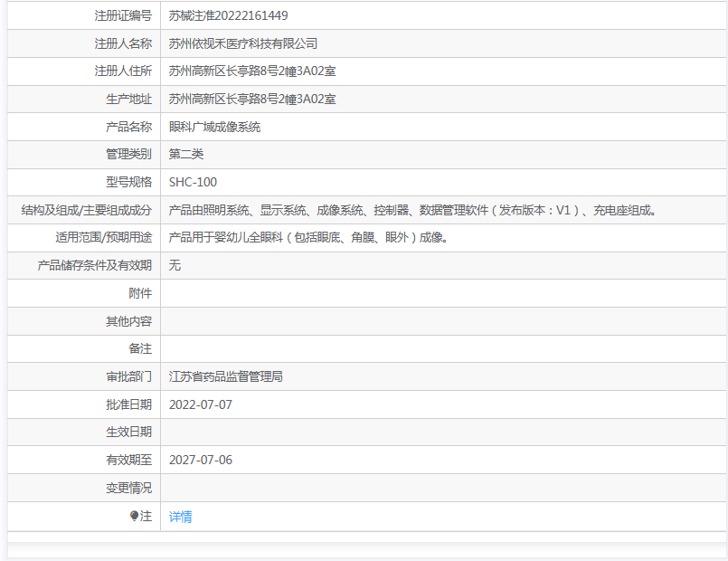Click the 产品名称 label

[x=128, y=127]
